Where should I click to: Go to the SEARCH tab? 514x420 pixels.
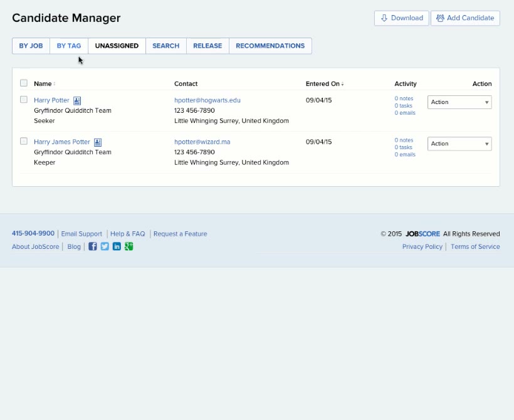pos(166,46)
